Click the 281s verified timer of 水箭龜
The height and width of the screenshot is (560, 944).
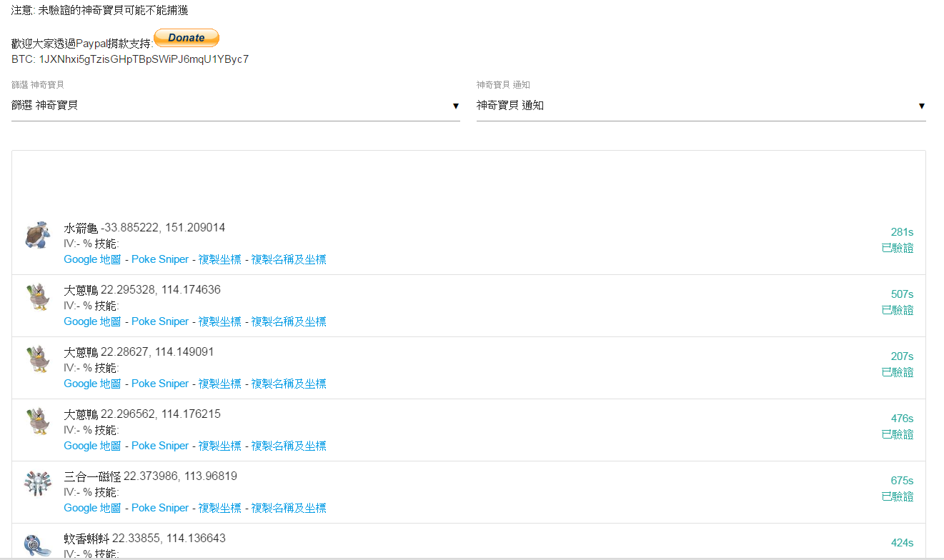point(902,232)
